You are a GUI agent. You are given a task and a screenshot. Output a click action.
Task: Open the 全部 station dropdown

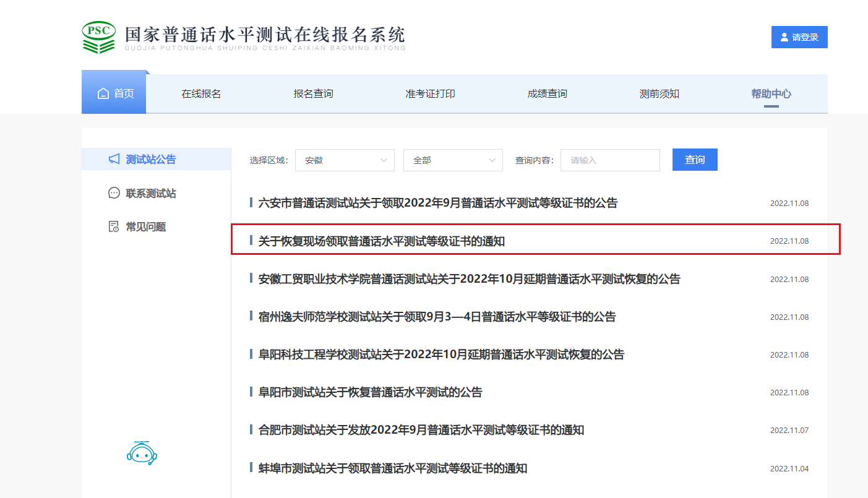(453, 160)
